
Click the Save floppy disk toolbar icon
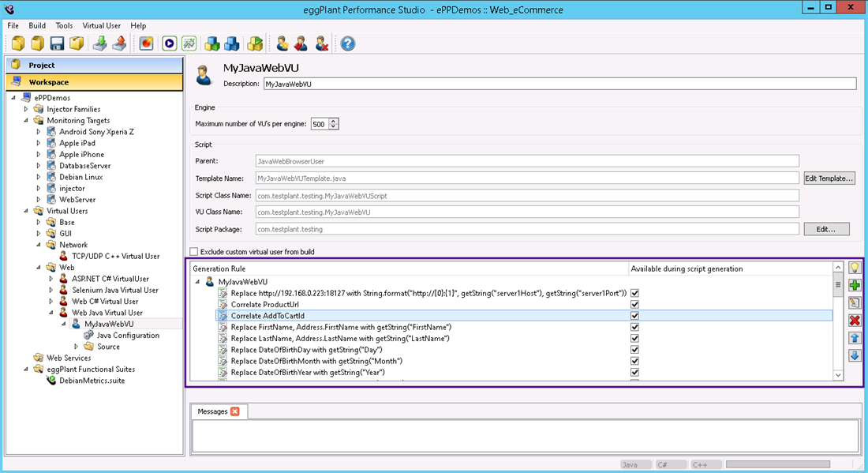(x=57, y=43)
